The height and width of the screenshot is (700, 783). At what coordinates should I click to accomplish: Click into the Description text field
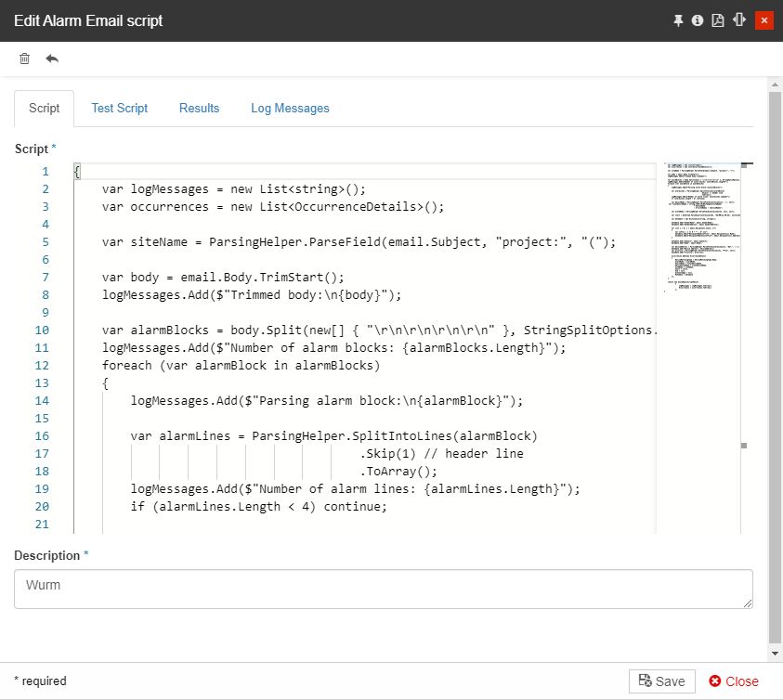point(383,590)
